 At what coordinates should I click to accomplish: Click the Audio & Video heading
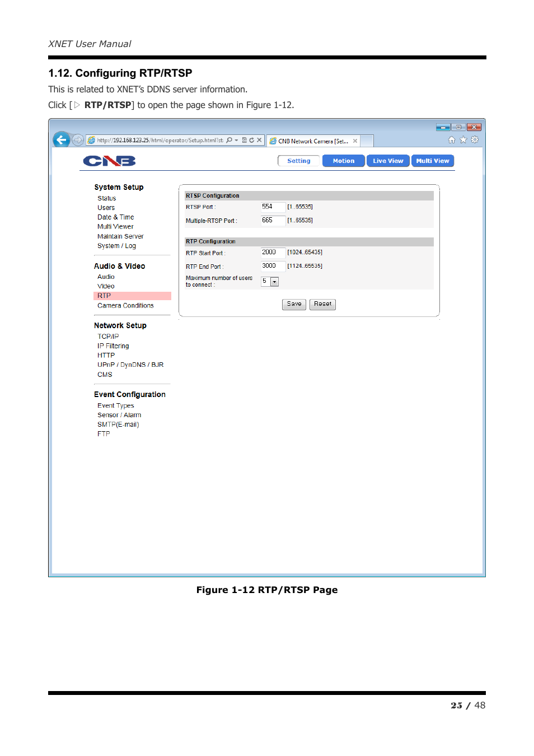click(120, 266)
